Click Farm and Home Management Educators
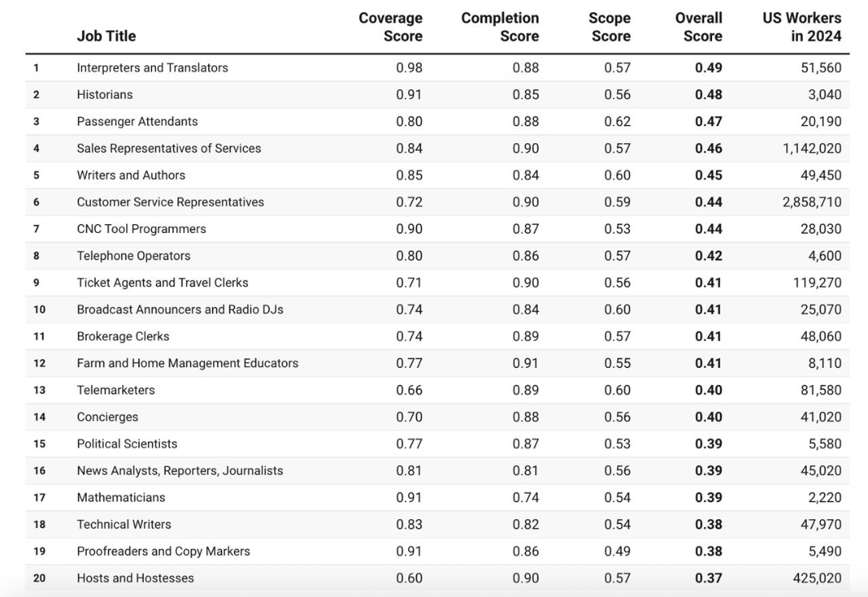This screenshot has width=868, height=597. pyautogui.click(x=187, y=363)
